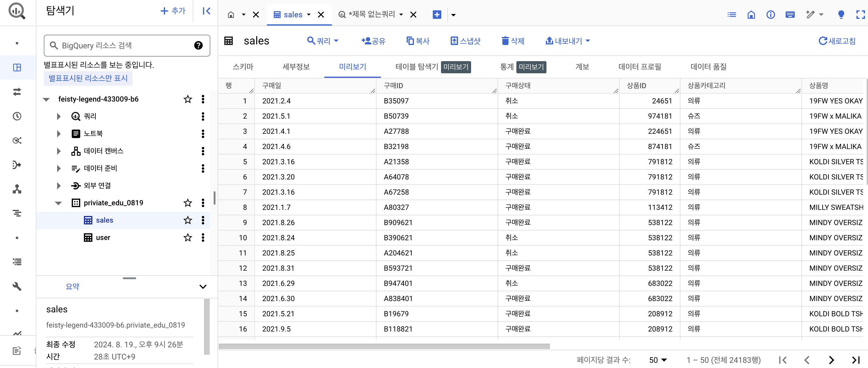This screenshot has width=868, height=368.
Task: Open more options for 쿼리 node
Action: pyautogui.click(x=203, y=116)
